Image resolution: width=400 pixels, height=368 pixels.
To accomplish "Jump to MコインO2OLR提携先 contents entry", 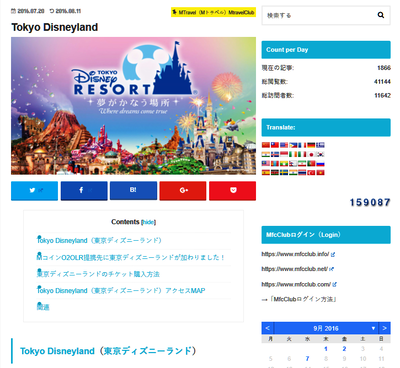I will click(x=131, y=257).
